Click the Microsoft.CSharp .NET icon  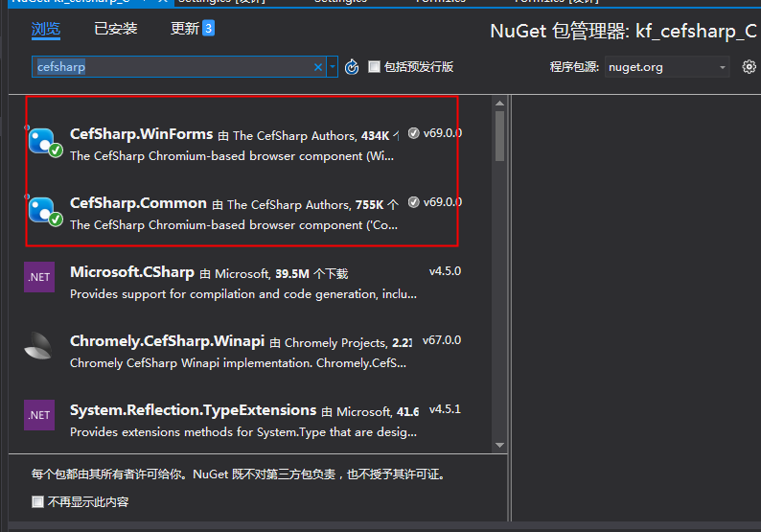[x=39, y=277]
